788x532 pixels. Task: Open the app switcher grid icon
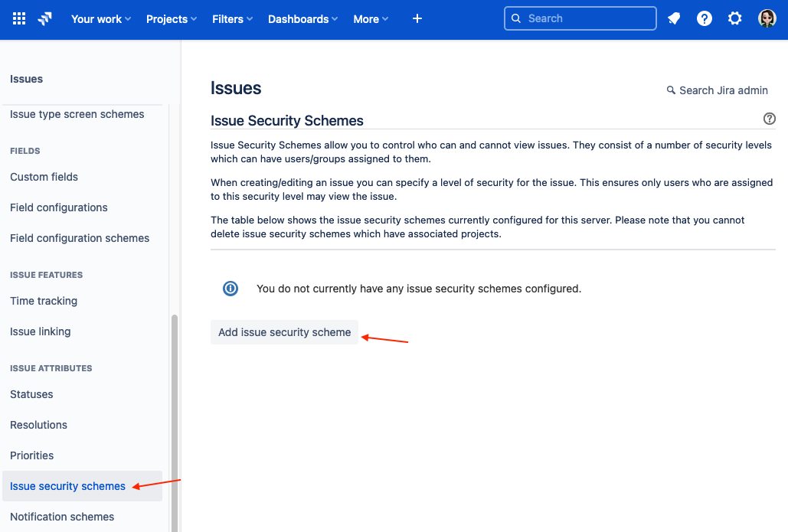(x=19, y=18)
